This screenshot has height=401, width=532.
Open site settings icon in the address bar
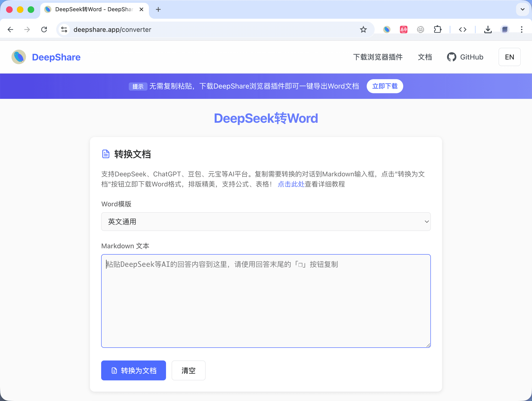click(x=64, y=29)
